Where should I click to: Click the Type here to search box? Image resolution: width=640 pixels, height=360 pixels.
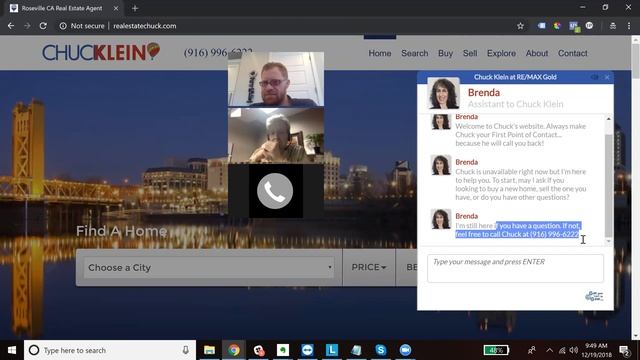[110, 350]
